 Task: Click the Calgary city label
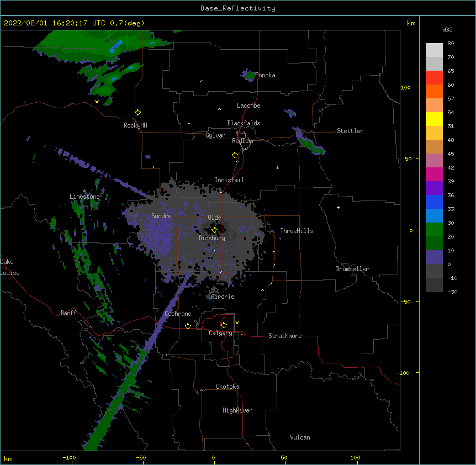(x=220, y=333)
